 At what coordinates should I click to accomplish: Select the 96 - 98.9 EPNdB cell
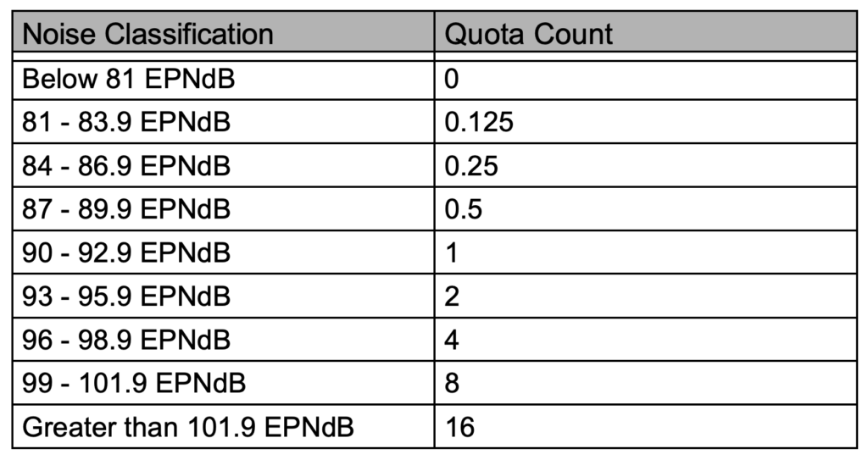[126, 340]
